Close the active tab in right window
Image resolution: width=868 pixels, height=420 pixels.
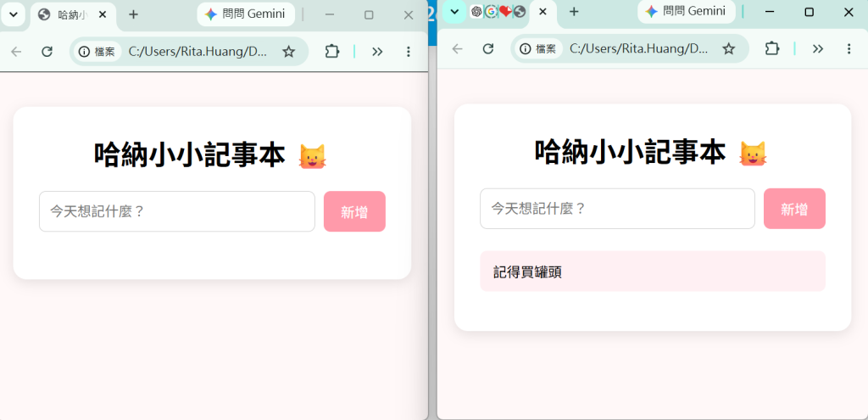click(x=543, y=12)
